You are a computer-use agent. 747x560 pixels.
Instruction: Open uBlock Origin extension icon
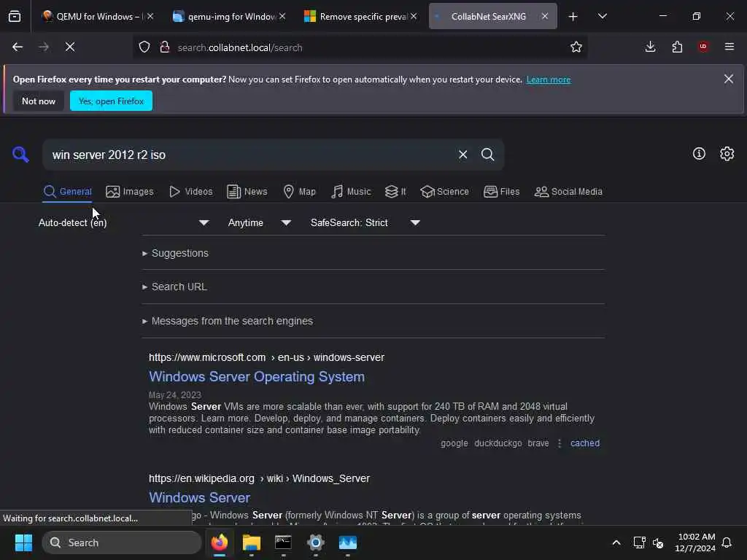(703, 47)
